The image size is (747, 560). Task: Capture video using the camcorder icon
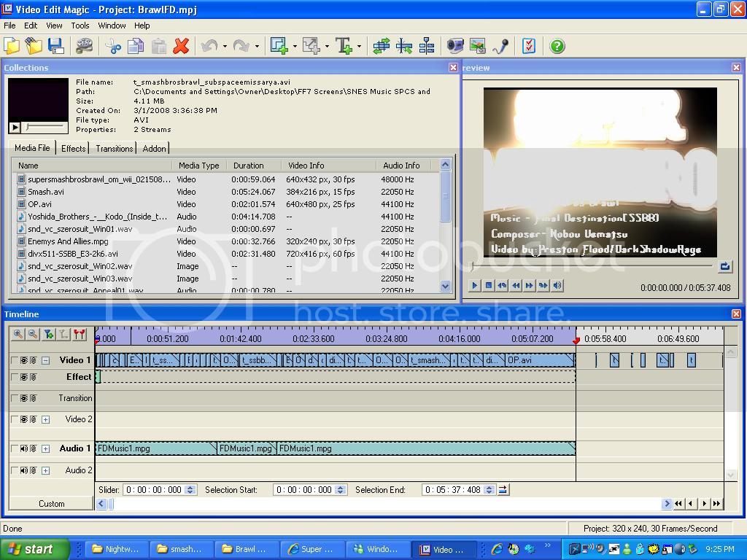[455, 46]
